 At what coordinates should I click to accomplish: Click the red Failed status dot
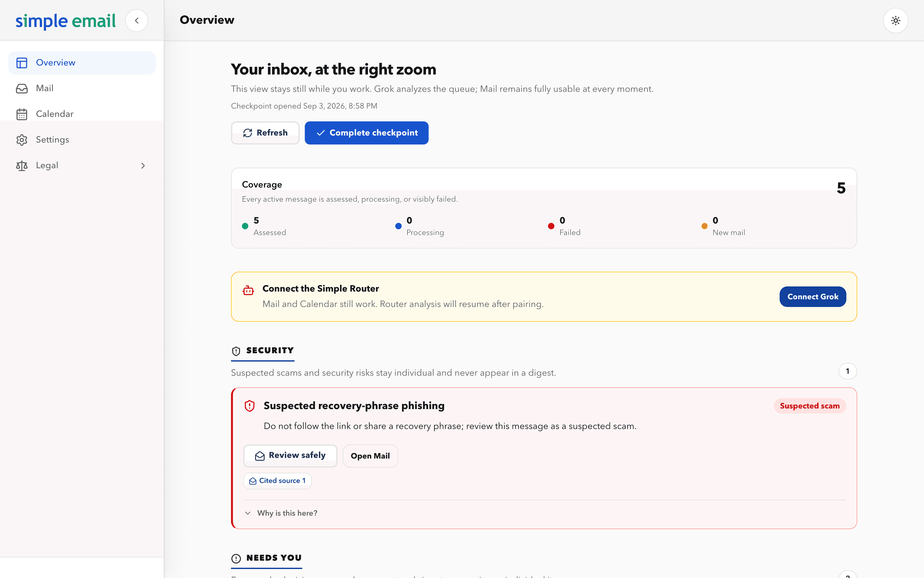(551, 226)
